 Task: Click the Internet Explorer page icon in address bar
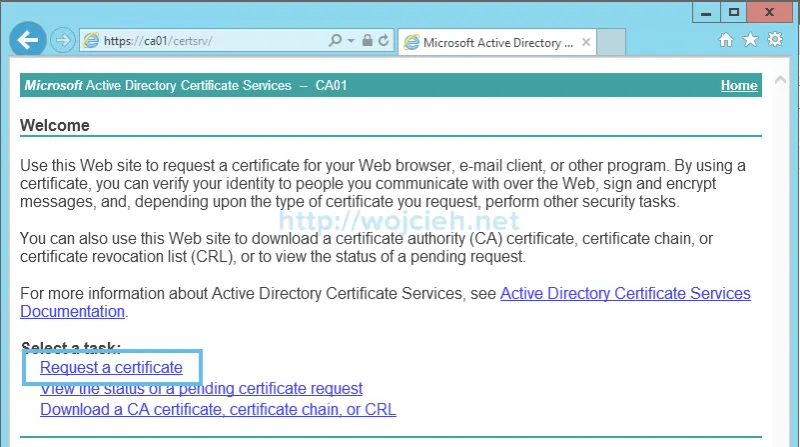click(91, 40)
